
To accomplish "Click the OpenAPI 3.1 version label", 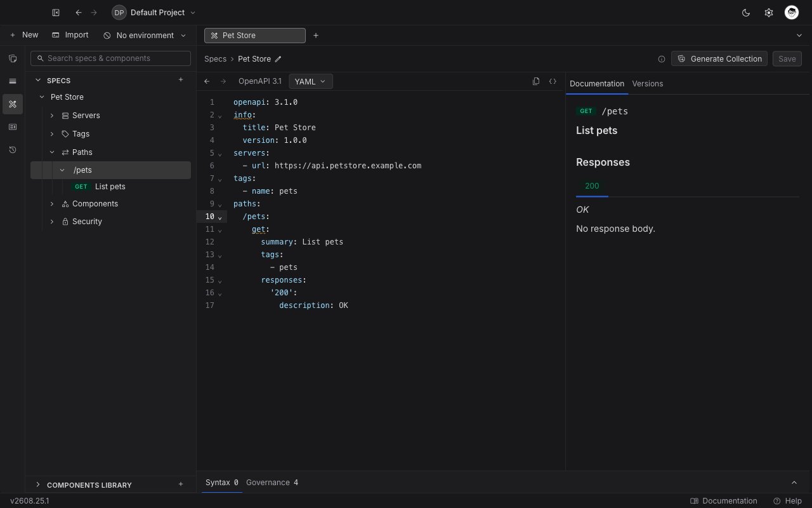I will click(260, 81).
